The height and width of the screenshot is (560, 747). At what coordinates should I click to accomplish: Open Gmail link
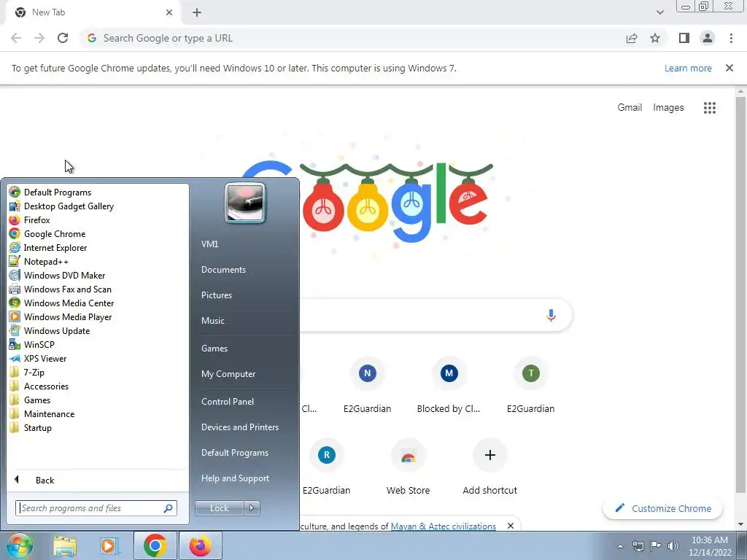[x=630, y=108]
